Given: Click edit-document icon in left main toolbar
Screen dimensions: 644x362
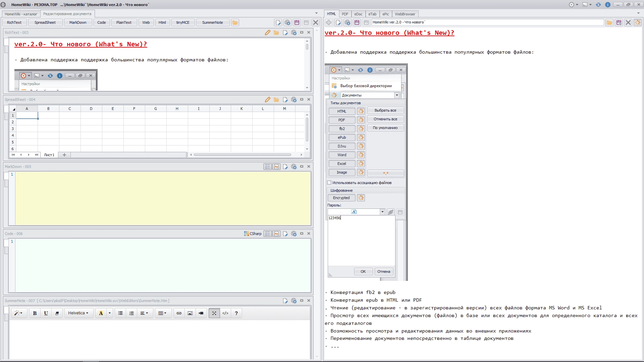Looking at the screenshot, I should click(278, 22).
